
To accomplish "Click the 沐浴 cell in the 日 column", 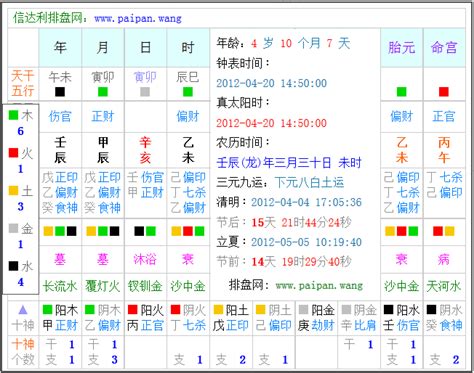I will (x=145, y=259).
